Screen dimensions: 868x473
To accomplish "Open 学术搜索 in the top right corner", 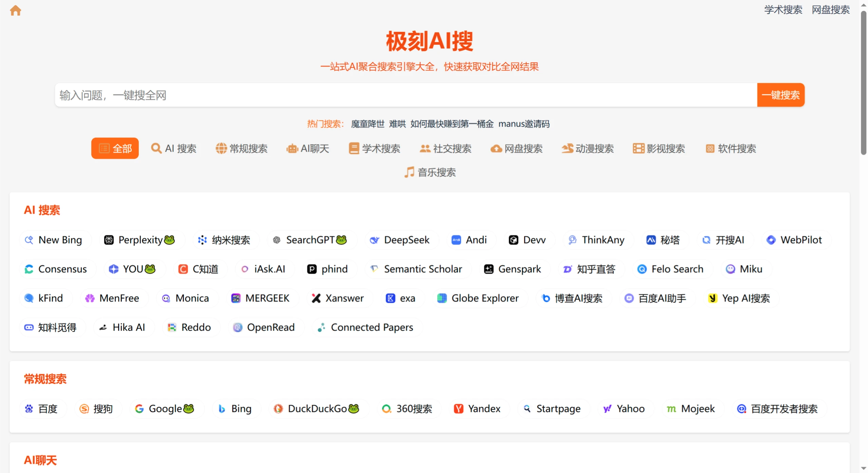I will 783,10.
